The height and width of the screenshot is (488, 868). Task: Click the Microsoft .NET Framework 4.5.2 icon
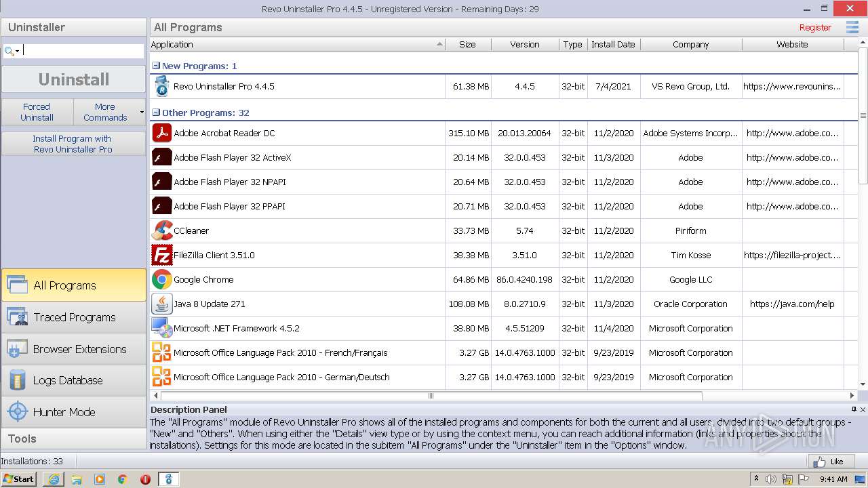click(x=161, y=328)
